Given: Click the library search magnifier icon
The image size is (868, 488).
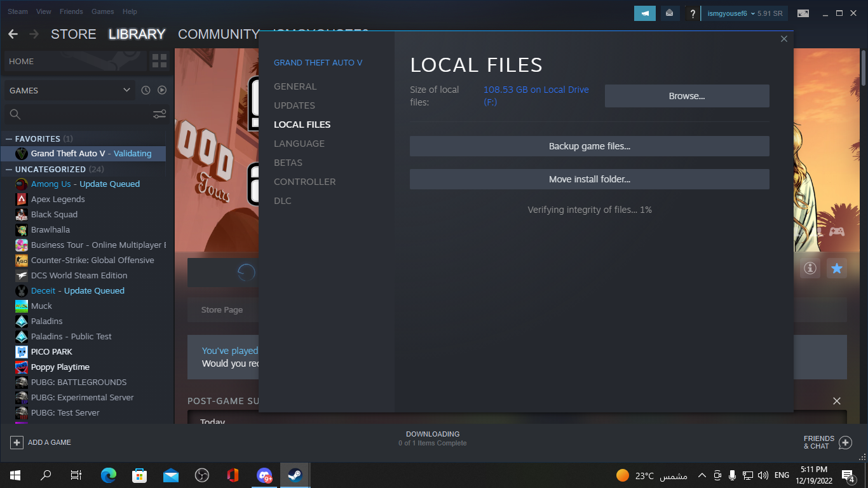Looking at the screenshot, I should point(15,114).
